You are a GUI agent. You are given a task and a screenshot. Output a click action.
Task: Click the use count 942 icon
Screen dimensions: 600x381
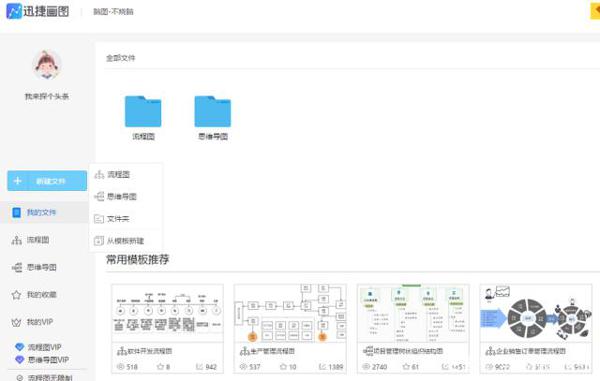pyautogui.click(x=199, y=366)
